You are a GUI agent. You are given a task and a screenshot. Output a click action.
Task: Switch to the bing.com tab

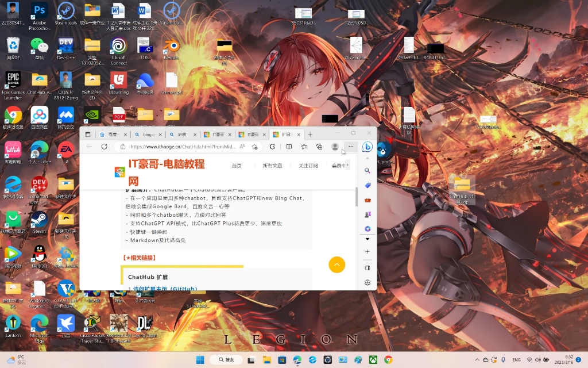(148, 135)
